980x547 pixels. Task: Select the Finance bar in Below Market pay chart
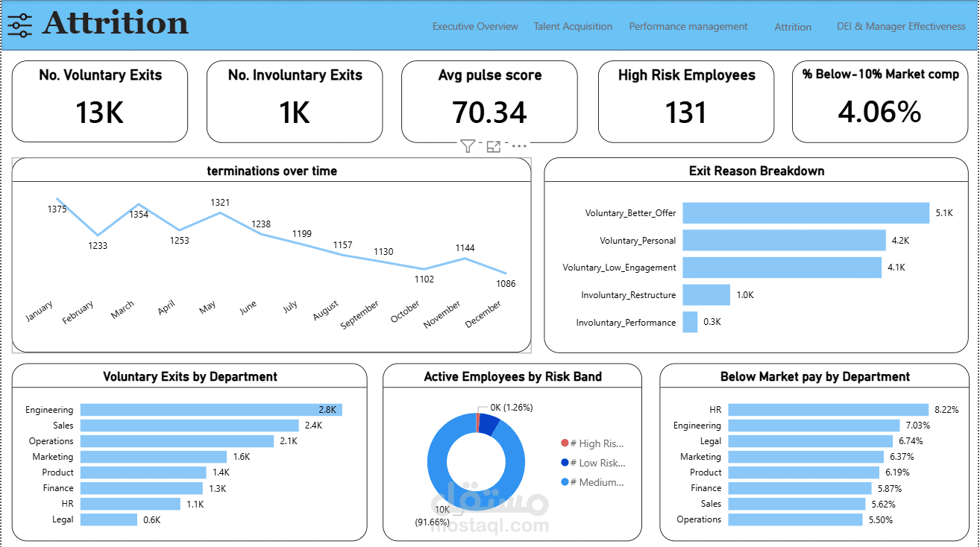tap(800, 488)
